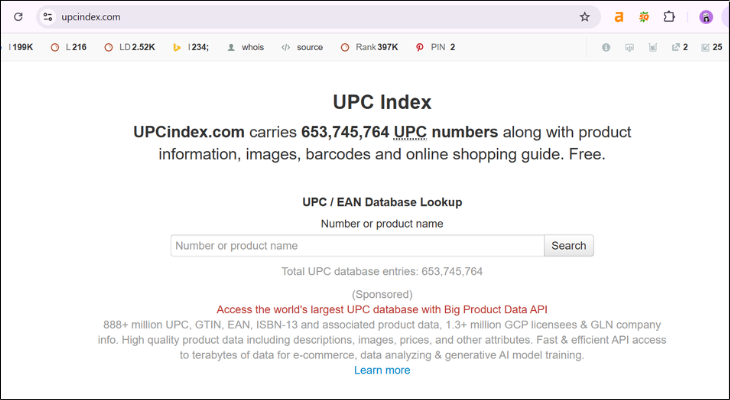Open site information icon in address bar

pyautogui.click(x=47, y=17)
